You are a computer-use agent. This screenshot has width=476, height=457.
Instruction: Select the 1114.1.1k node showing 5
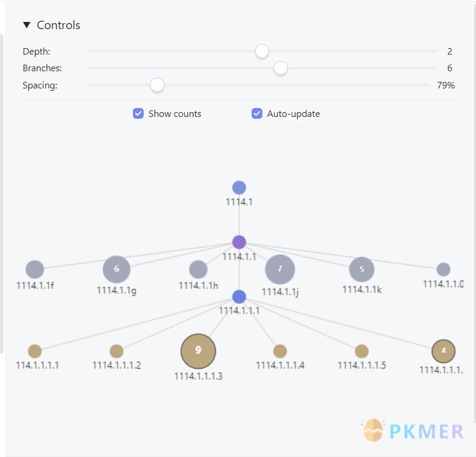pyautogui.click(x=362, y=269)
